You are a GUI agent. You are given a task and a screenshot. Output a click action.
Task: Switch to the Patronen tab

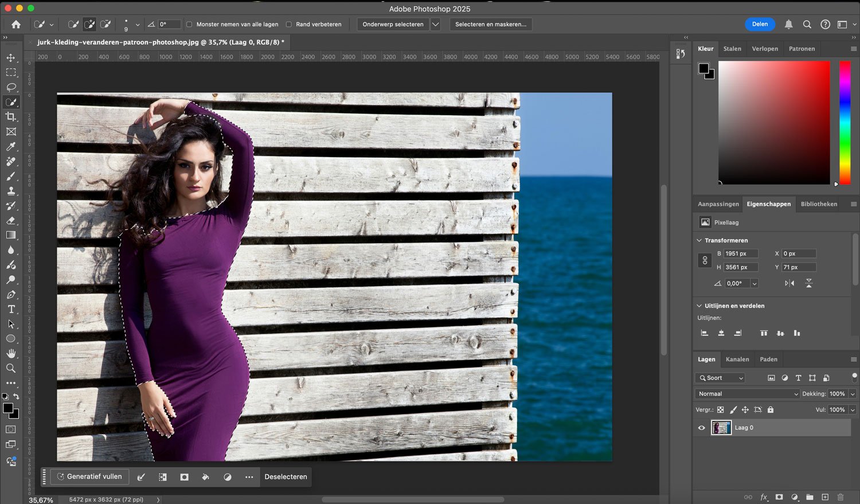pos(802,49)
